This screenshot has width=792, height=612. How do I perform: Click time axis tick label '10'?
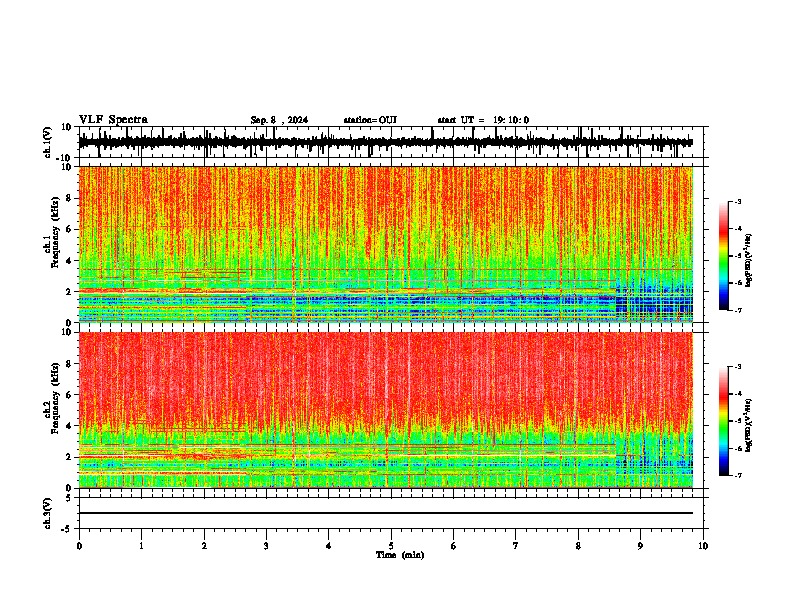tap(703, 546)
